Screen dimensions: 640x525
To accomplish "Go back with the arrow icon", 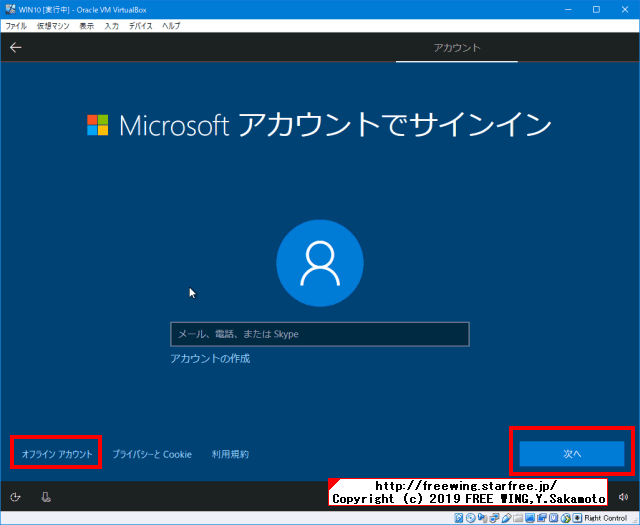I will (x=16, y=47).
